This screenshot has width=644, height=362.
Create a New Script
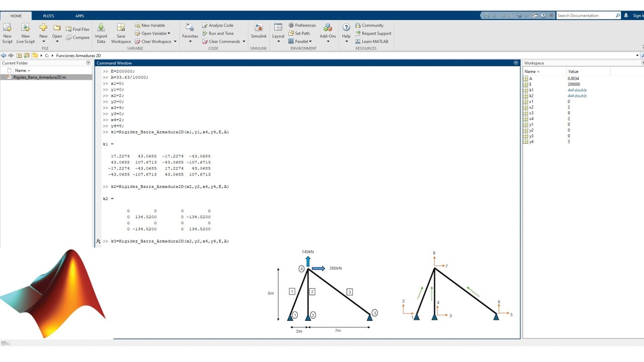[x=8, y=33]
